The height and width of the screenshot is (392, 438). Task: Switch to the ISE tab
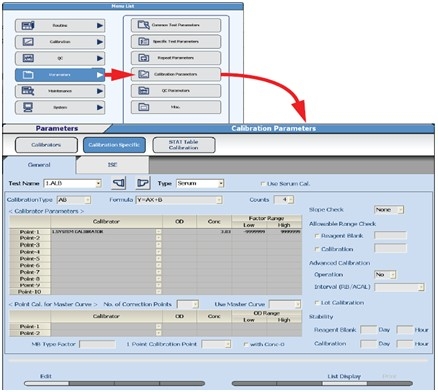(x=112, y=165)
